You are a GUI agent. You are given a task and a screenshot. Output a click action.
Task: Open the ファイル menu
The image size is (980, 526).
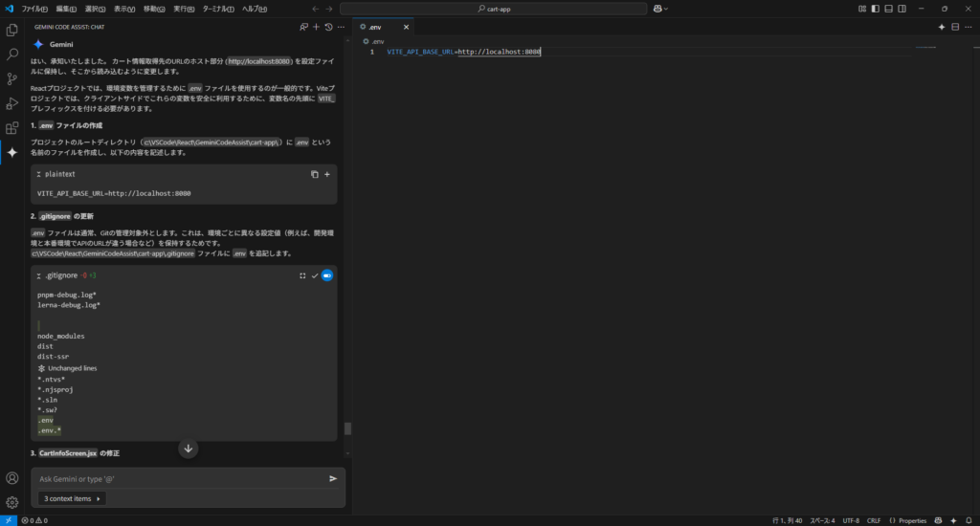click(x=34, y=9)
